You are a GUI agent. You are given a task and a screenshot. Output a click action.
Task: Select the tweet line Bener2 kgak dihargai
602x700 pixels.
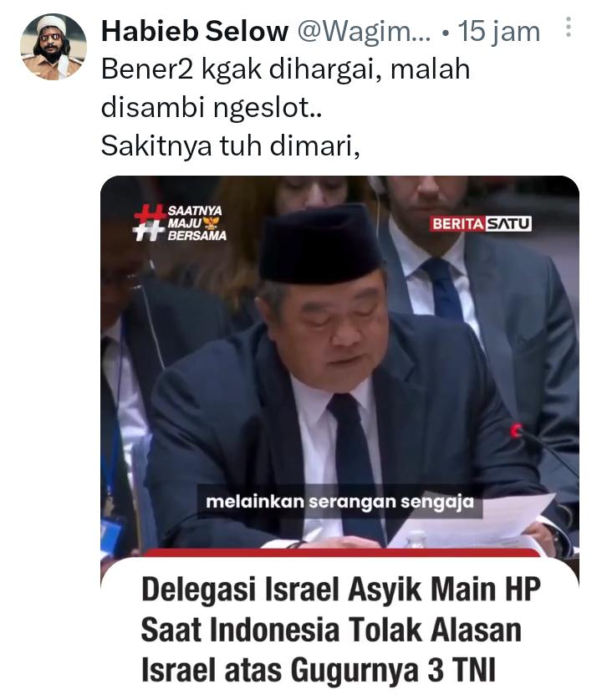coord(286,69)
